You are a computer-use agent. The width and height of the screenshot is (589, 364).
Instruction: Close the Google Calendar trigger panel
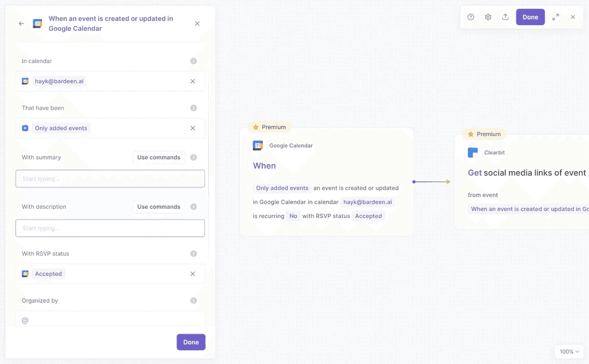pos(197,23)
